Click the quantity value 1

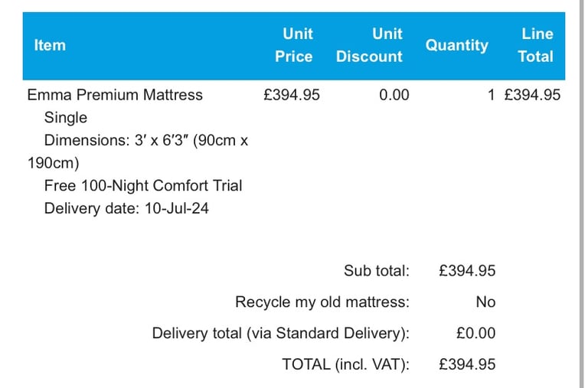tap(492, 95)
